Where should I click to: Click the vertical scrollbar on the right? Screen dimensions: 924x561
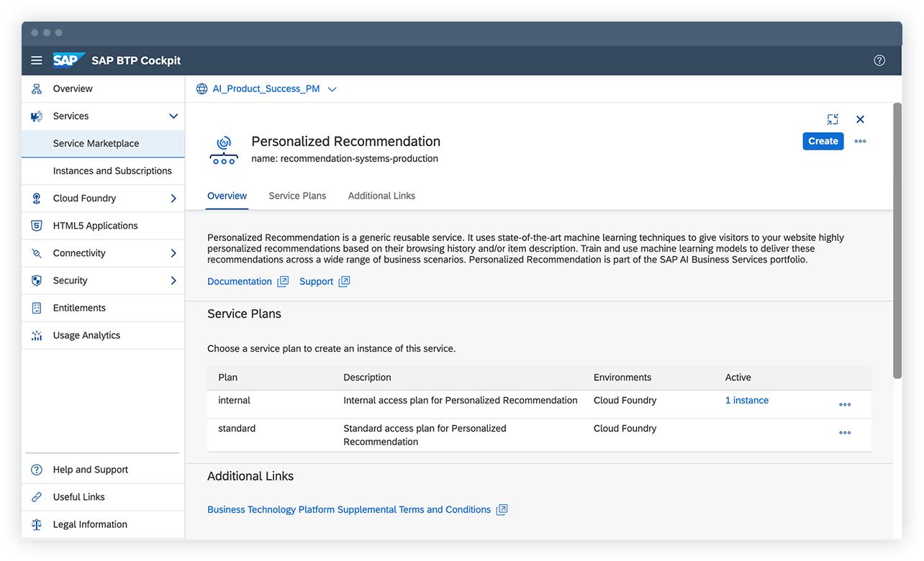coord(897,241)
